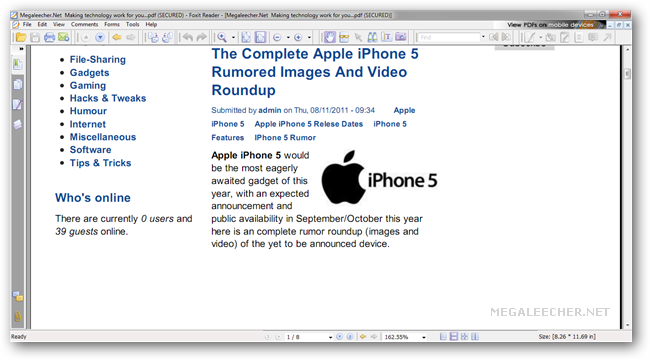The width and height of the screenshot is (650, 360).
Task: Go to next page with down arrow
Action: tap(100, 37)
